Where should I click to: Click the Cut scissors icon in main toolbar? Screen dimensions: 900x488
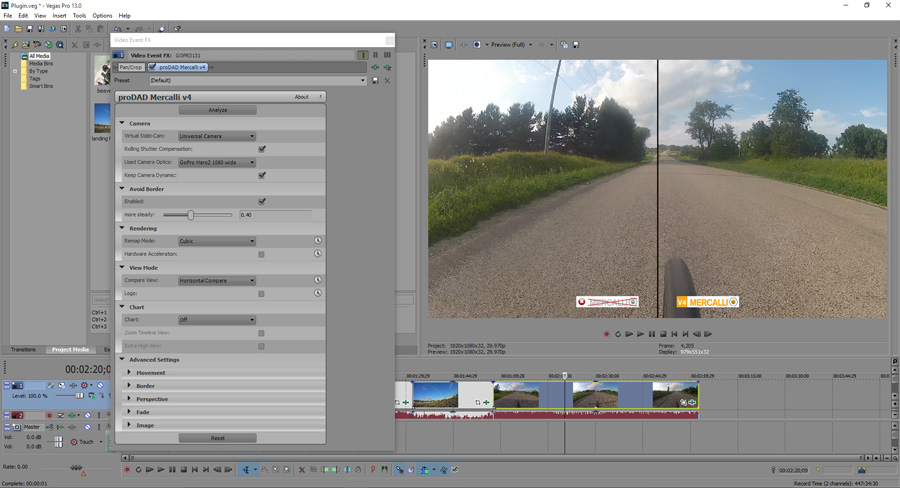78,29
